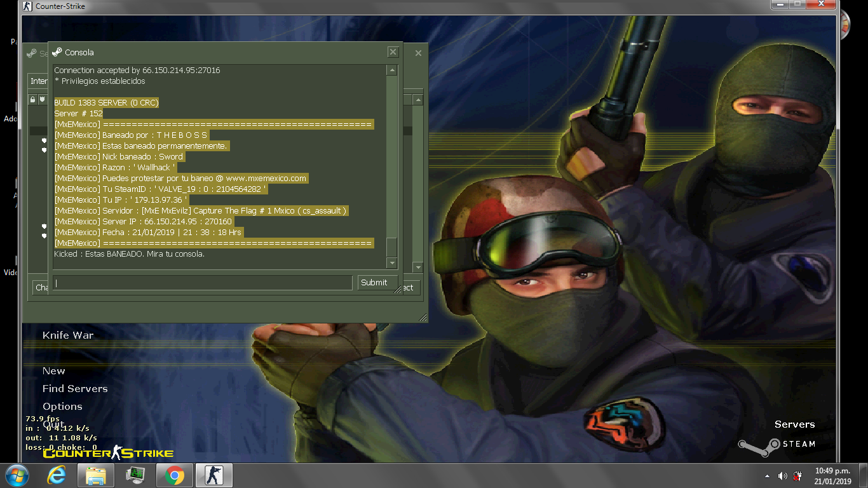Click the console scrollbar up arrow

(x=392, y=71)
